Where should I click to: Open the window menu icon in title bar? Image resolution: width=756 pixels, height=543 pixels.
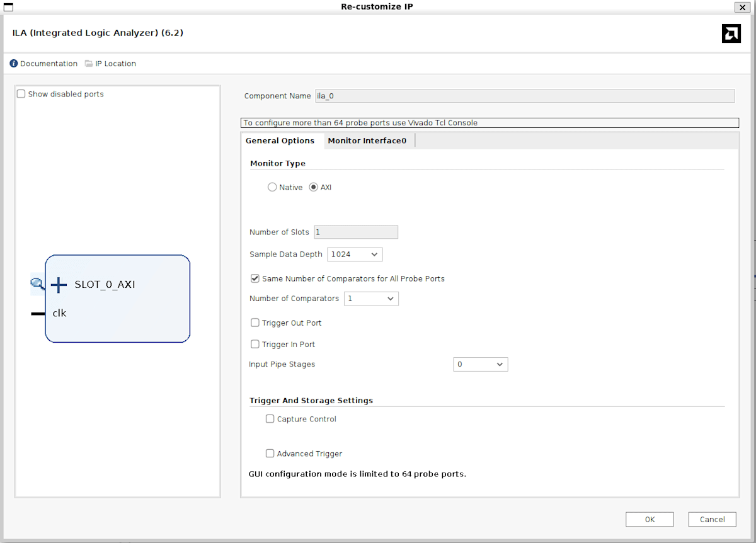click(x=8, y=7)
